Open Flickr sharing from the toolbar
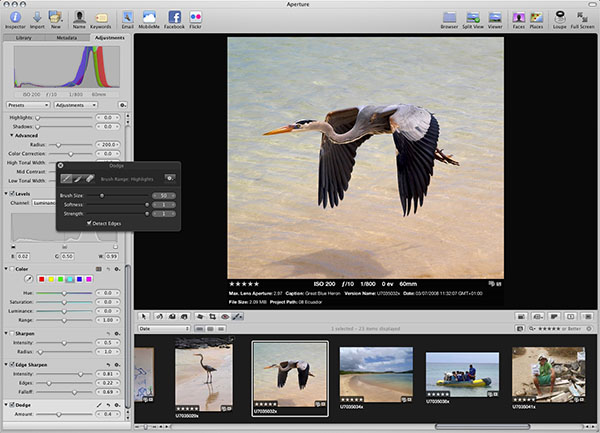The image size is (600, 433). click(195, 16)
